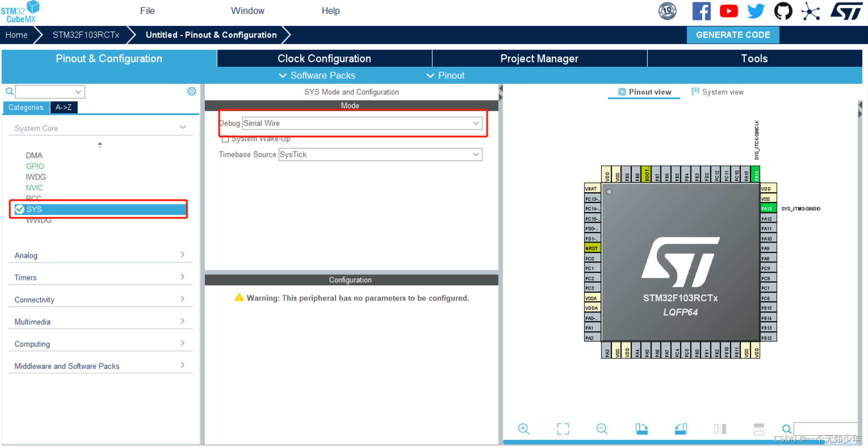This screenshot has width=868, height=448.
Task: Open the Window menu
Action: 248,10
